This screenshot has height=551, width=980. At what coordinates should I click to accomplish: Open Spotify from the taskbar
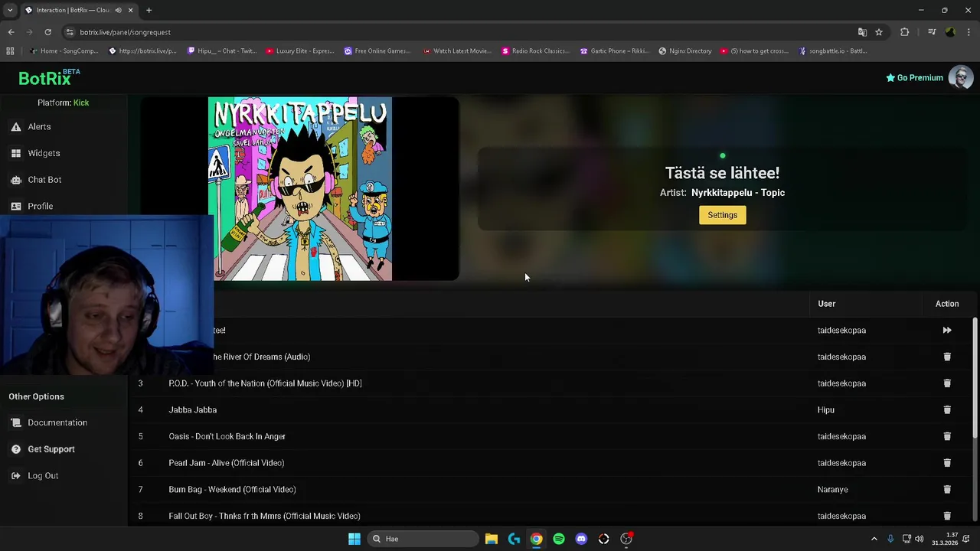click(559, 539)
